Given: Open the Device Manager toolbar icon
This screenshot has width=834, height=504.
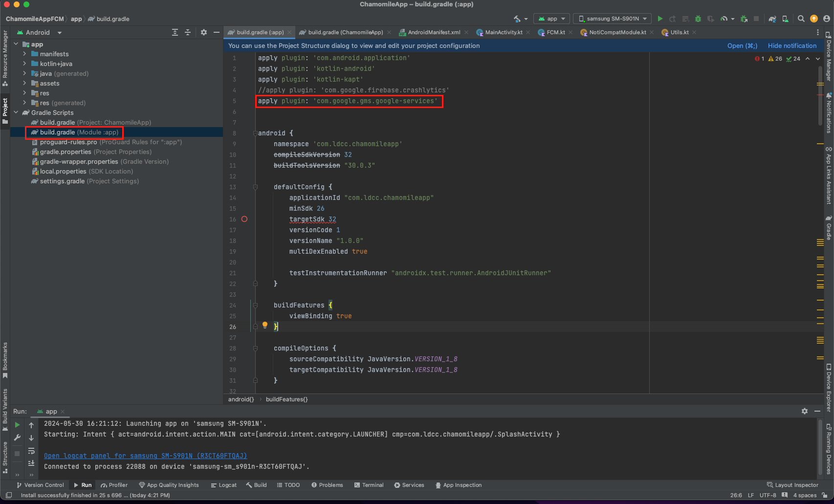Looking at the screenshot, I should pyautogui.click(x=785, y=19).
